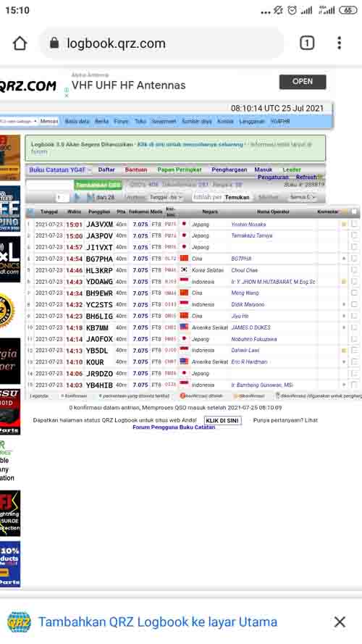Click the Mencari search button
Screen dimensions: 362x644
pyautogui.click(x=49, y=122)
